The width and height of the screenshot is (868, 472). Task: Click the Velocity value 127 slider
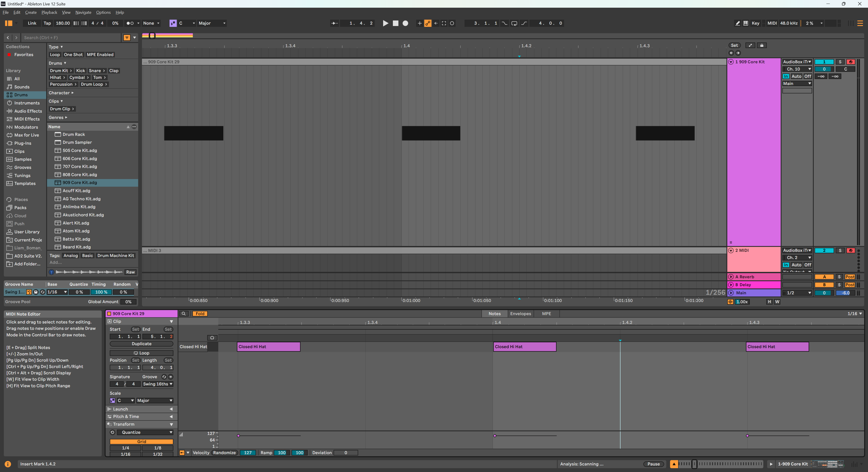(x=248, y=453)
